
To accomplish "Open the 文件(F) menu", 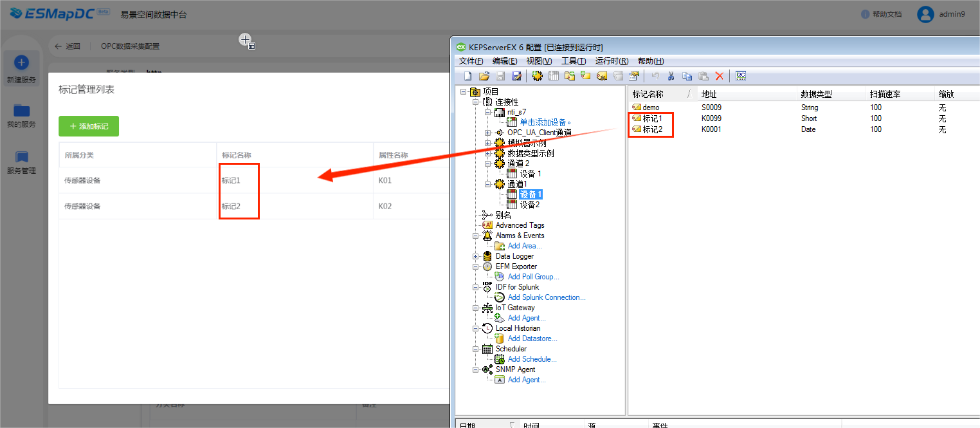I will click(470, 61).
